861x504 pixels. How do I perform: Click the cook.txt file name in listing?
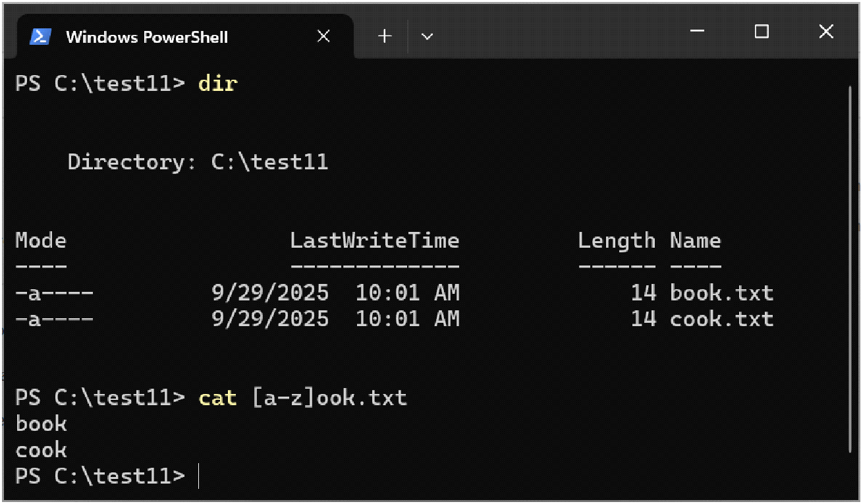coord(721,319)
